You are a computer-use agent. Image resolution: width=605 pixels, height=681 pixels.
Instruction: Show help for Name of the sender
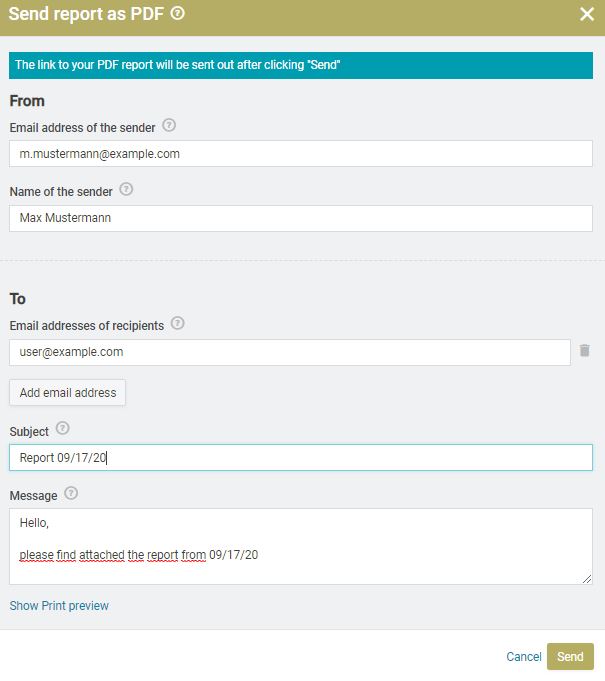(126, 189)
